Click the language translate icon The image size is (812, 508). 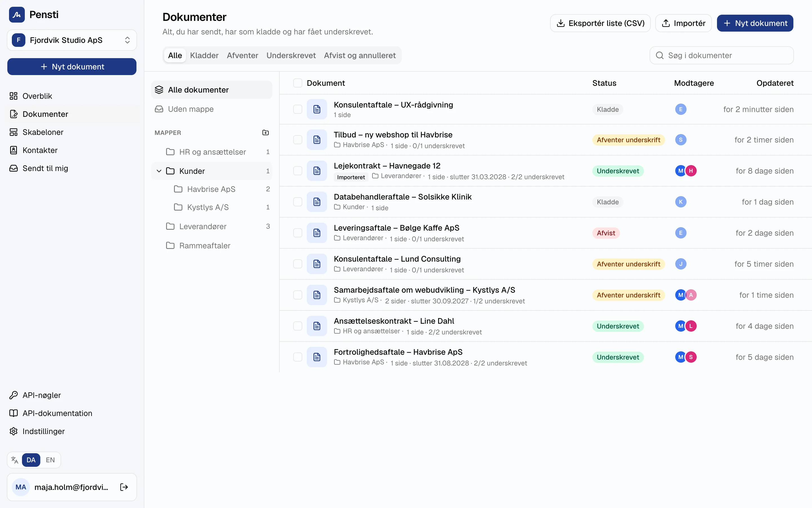pyautogui.click(x=14, y=460)
